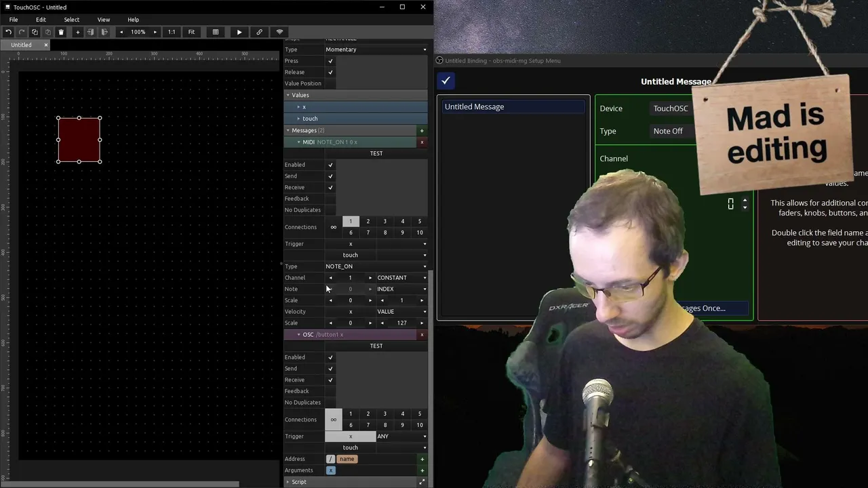Viewport: 868px width, 488px height.
Task: Open the OSC trigger ANY dropdown
Action: (x=401, y=436)
